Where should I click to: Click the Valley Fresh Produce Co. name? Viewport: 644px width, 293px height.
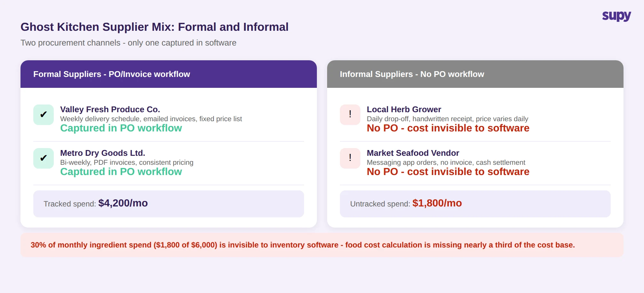coord(110,109)
